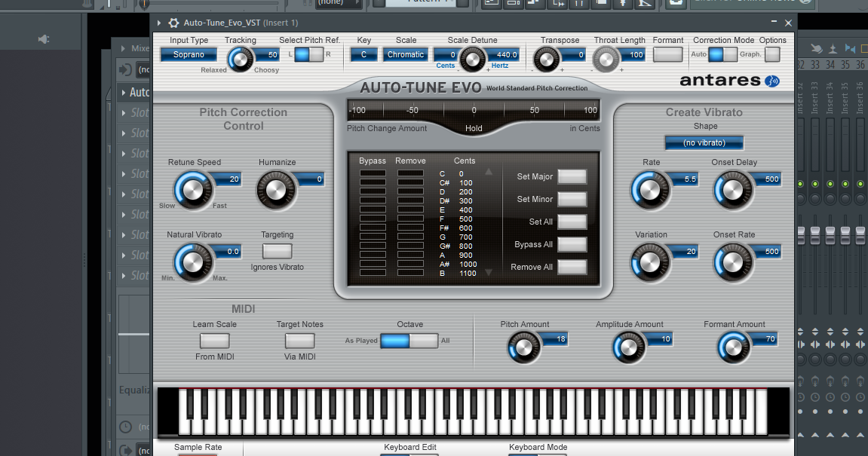This screenshot has width=868, height=456.
Task: Open Auto-Tune plugin settings gear icon
Action: click(173, 23)
